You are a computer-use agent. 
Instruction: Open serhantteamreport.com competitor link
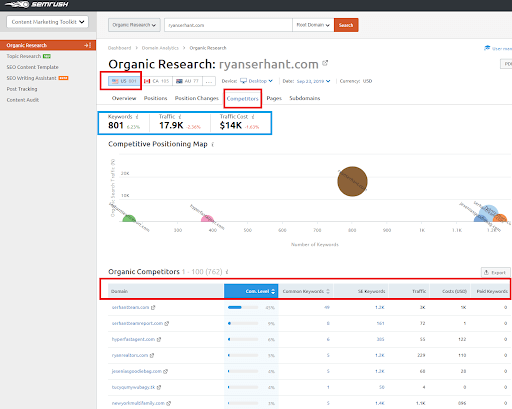[137, 323]
